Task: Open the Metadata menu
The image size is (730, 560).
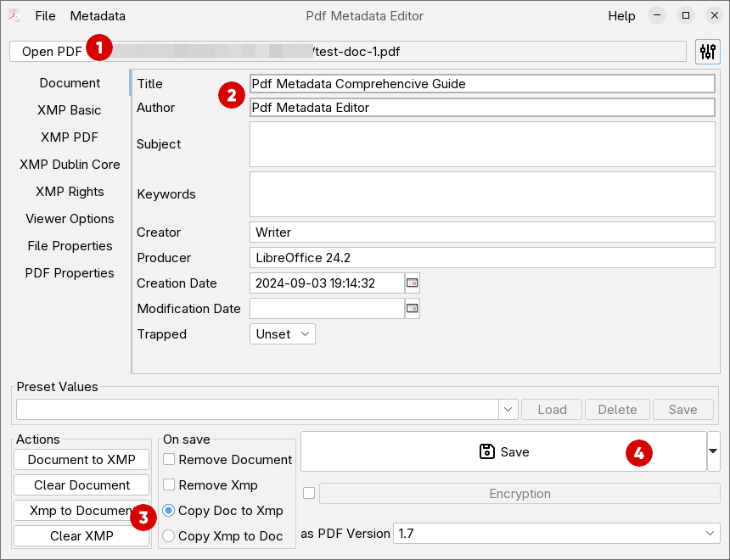Action: click(98, 16)
